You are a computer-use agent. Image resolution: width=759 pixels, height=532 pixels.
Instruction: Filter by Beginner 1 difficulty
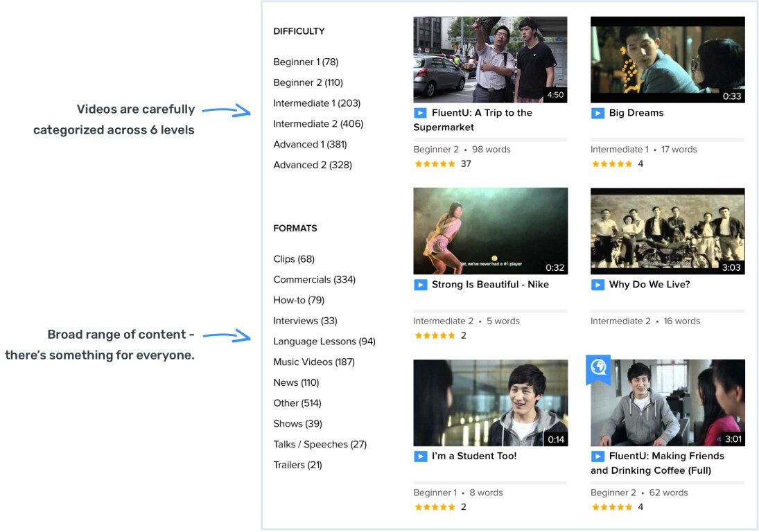(306, 62)
